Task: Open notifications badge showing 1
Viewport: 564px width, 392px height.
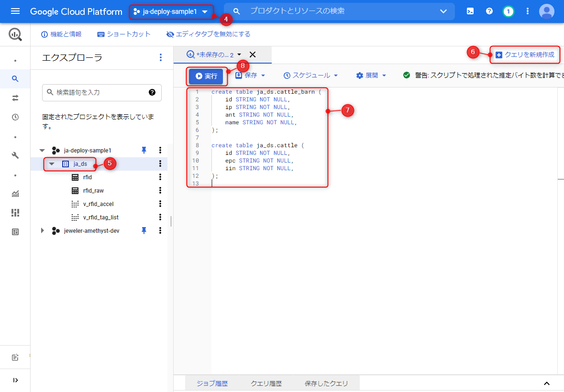Action: click(x=508, y=11)
